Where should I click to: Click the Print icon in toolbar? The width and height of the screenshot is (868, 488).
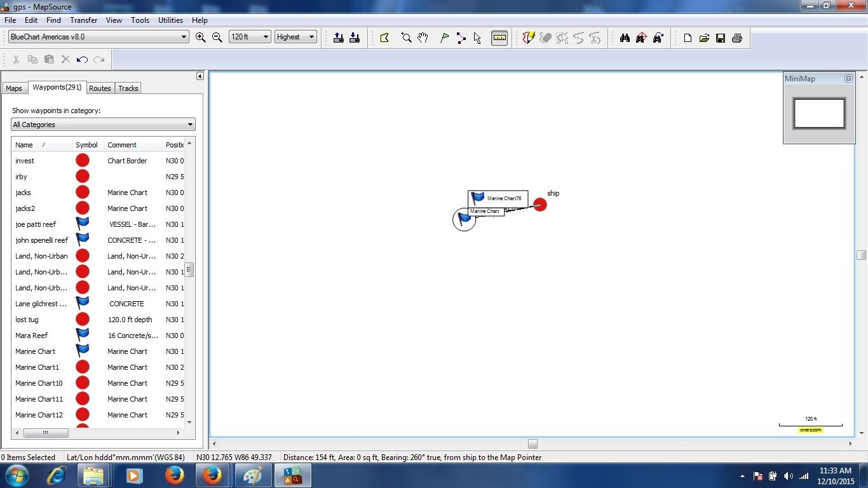tap(737, 38)
